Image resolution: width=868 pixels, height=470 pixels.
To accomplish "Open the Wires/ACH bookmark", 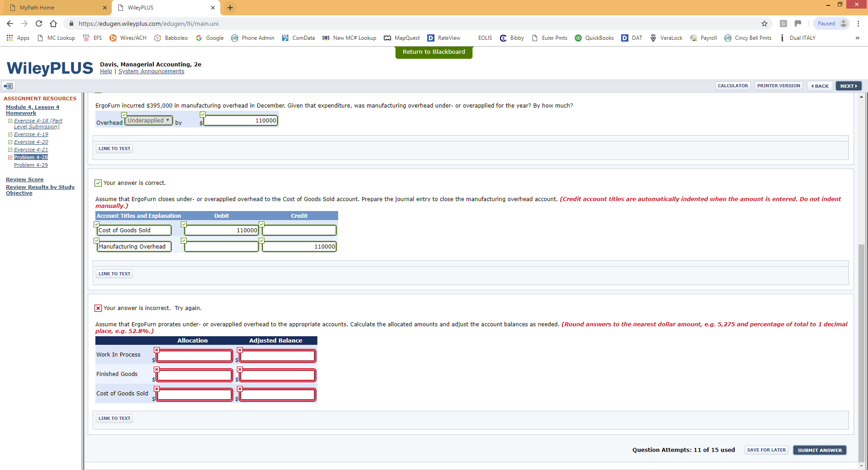I will click(x=128, y=38).
